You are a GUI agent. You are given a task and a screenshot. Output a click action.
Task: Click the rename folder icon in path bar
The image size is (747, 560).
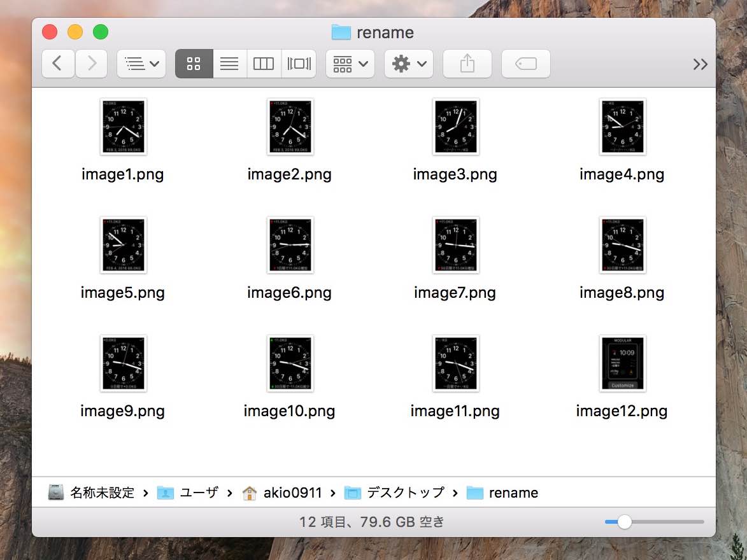click(475, 493)
